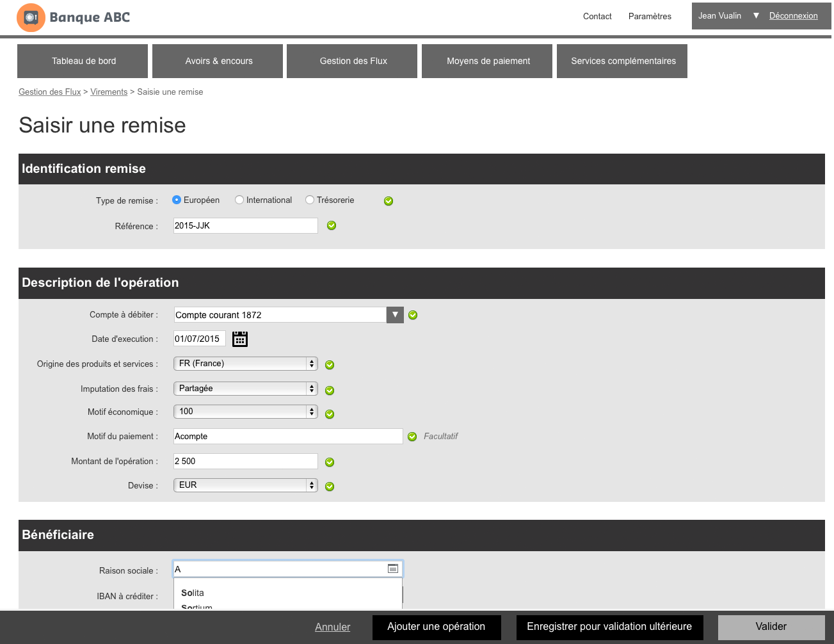Click the green check next to Type de remise

[x=389, y=200]
